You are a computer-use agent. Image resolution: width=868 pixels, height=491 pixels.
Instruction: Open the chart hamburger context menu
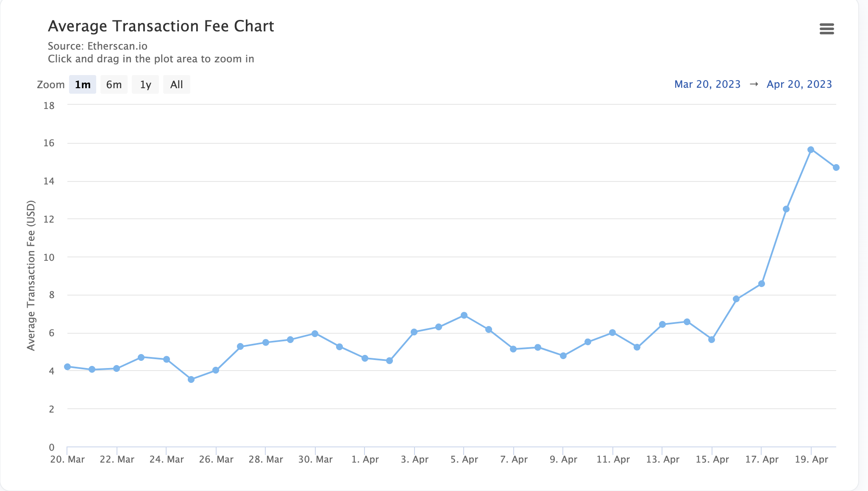pyautogui.click(x=826, y=29)
